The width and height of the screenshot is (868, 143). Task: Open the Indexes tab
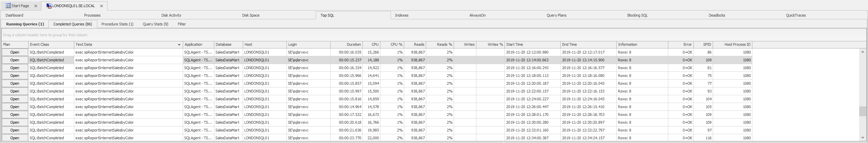[401, 15]
